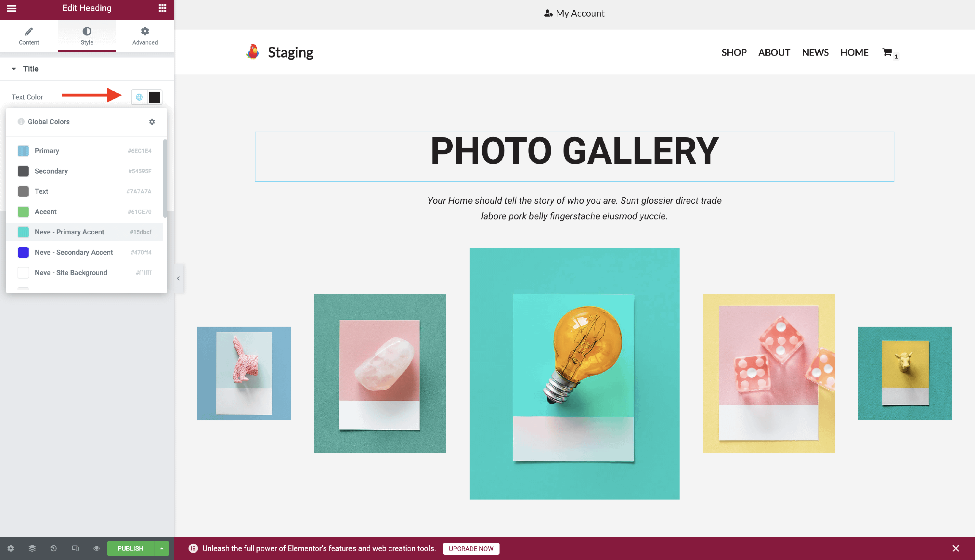
Task: Open the Publish save options arrow
Action: click(162, 548)
